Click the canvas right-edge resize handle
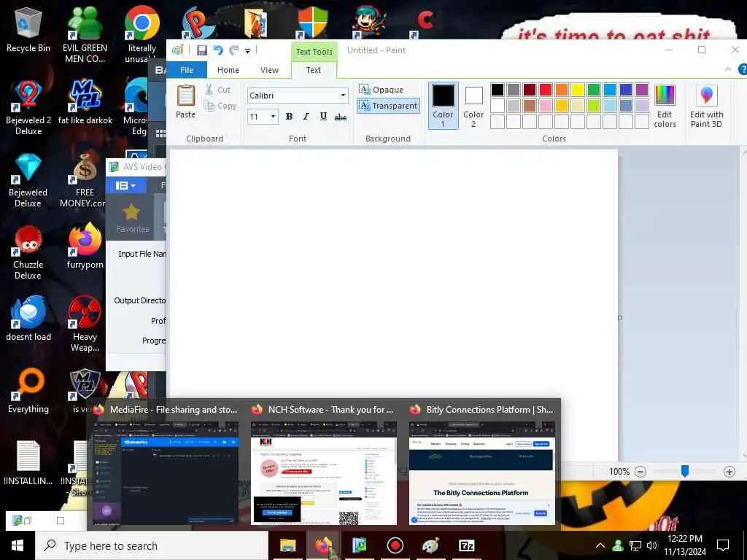This screenshot has height=560, width=747. point(619,317)
